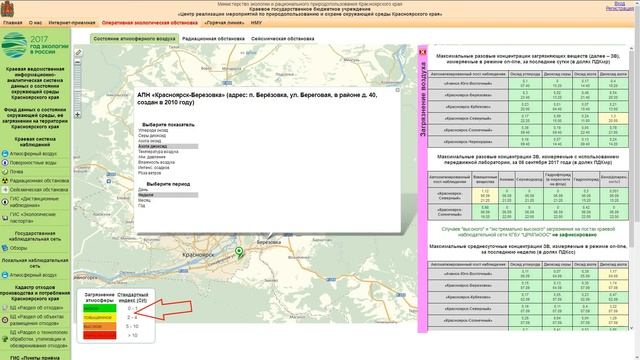Open «Горячая линия» menu item
The width and height of the screenshot is (640, 360).
click(224, 23)
